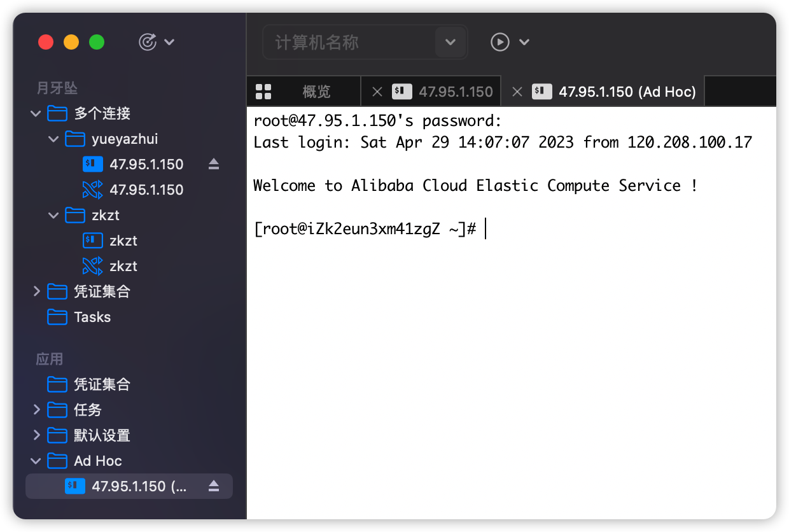Open the dropdown arrow beside target icon
Viewport: 789px width, 532px height.
coord(169,42)
